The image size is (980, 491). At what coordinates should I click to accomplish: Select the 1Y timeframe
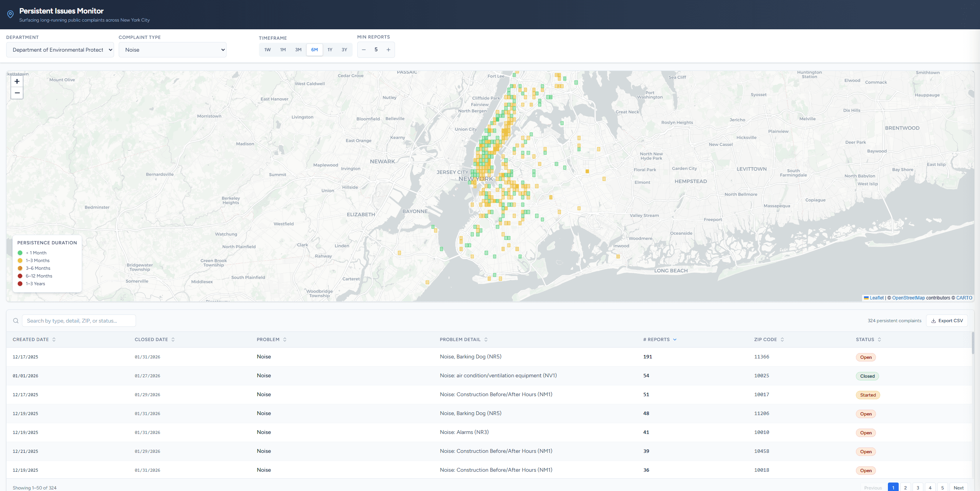coord(330,50)
